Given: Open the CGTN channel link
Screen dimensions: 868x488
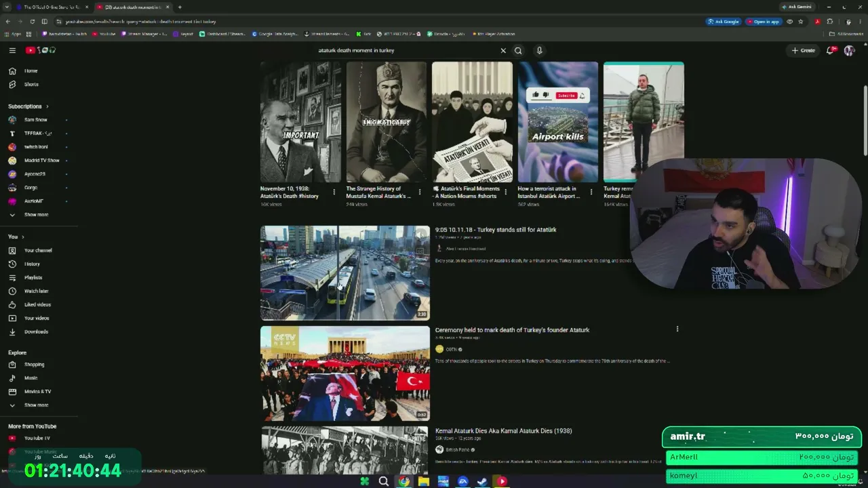Looking at the screenshot, I should [451, 349].
